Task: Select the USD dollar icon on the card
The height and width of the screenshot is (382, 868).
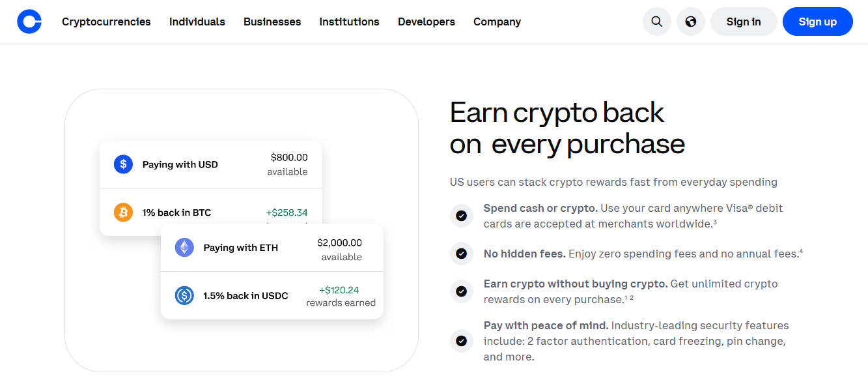Action: [x=123, y=164]
